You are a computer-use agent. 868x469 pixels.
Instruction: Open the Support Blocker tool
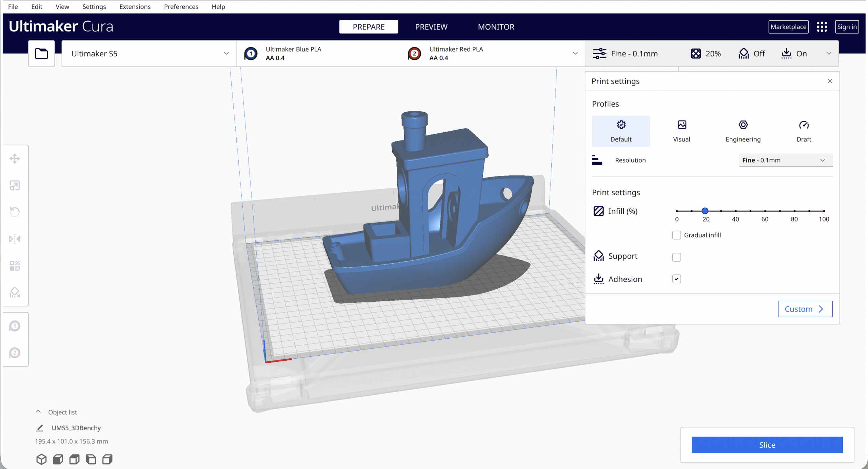coord(15,292)
